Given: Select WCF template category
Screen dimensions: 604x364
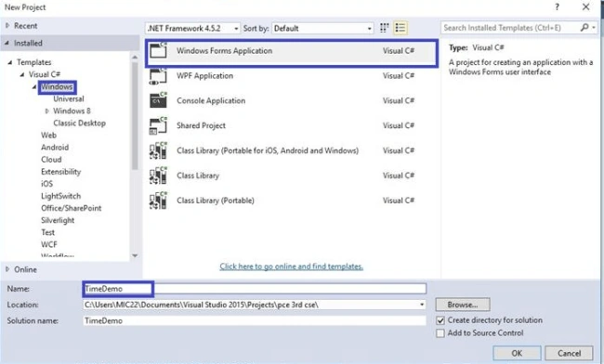Looking at the screenshot, I should [49, 245].
